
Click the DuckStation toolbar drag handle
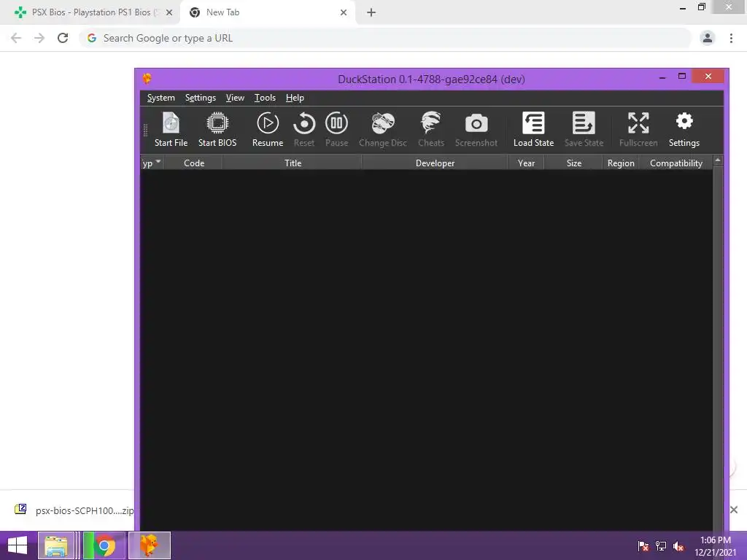coord(145,130)
